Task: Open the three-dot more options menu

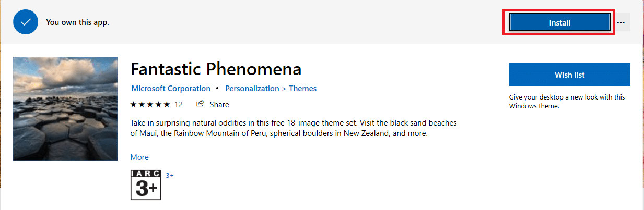Action: (621, 23)
